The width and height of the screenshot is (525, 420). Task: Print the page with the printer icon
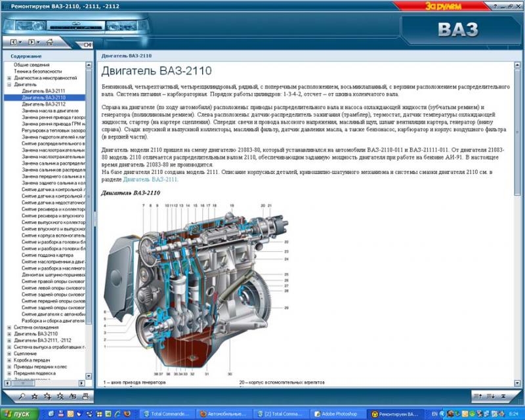tap(85, 396)
